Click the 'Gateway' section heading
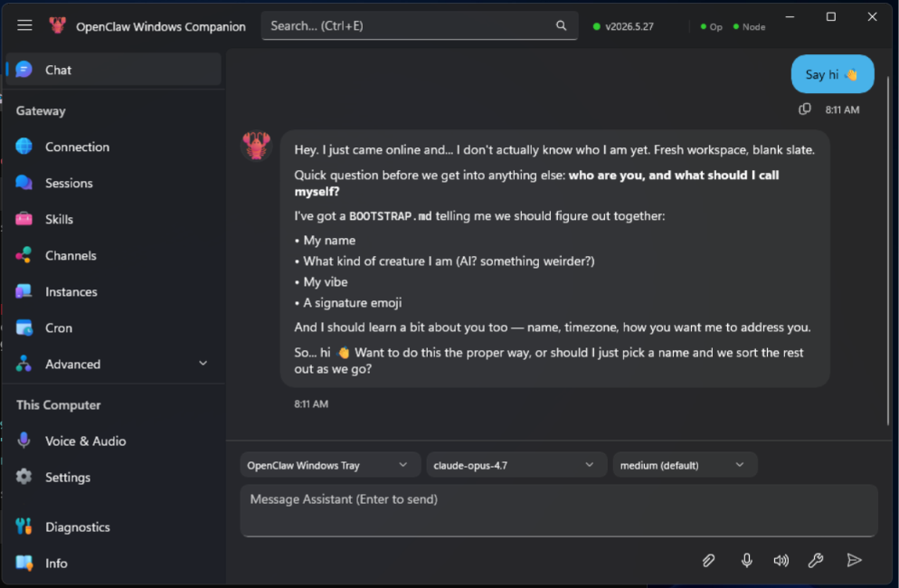This screenshot has height=588, width=899. pyautogui.click(x=41, y=110)
